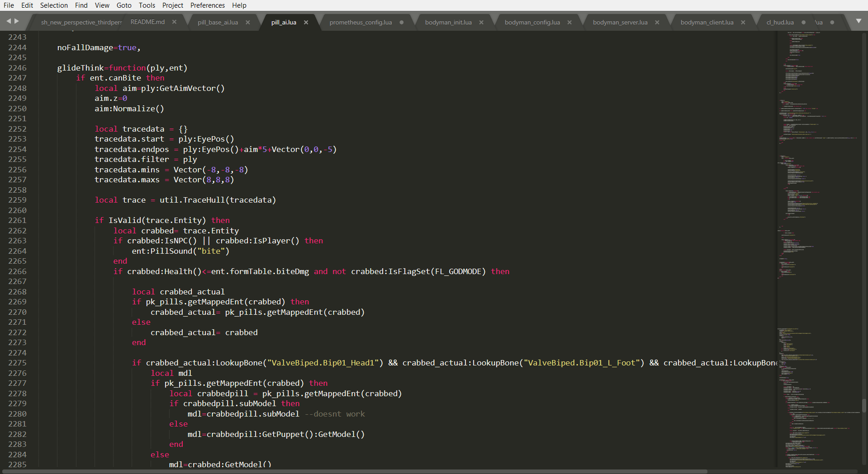Select the pill_ai.lua tab
Viewport: 868px width, 474px height.
point(284,22)
